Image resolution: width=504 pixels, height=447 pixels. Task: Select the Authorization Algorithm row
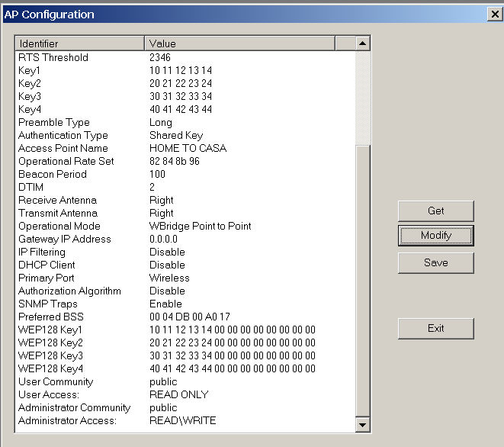coord(185,291)
